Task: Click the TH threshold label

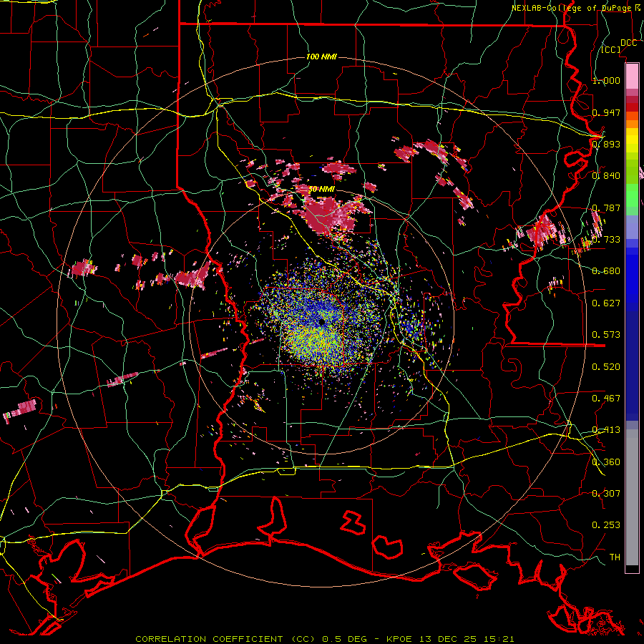Action: pos(615,557)
